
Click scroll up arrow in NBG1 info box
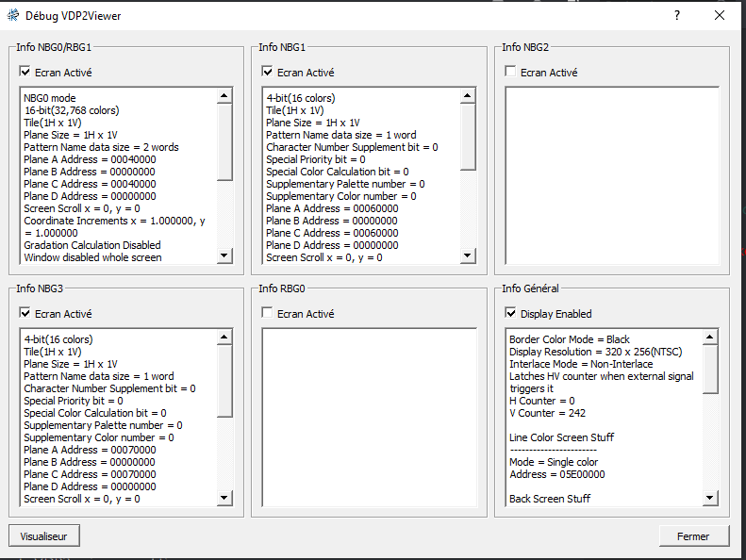tap(468, 96)
